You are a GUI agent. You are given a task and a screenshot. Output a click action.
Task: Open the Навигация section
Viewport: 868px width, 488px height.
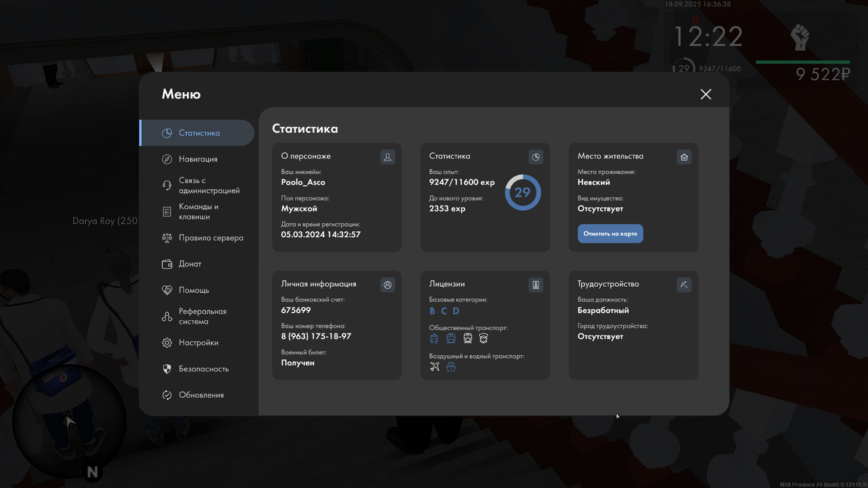click(x=197, y=159)
